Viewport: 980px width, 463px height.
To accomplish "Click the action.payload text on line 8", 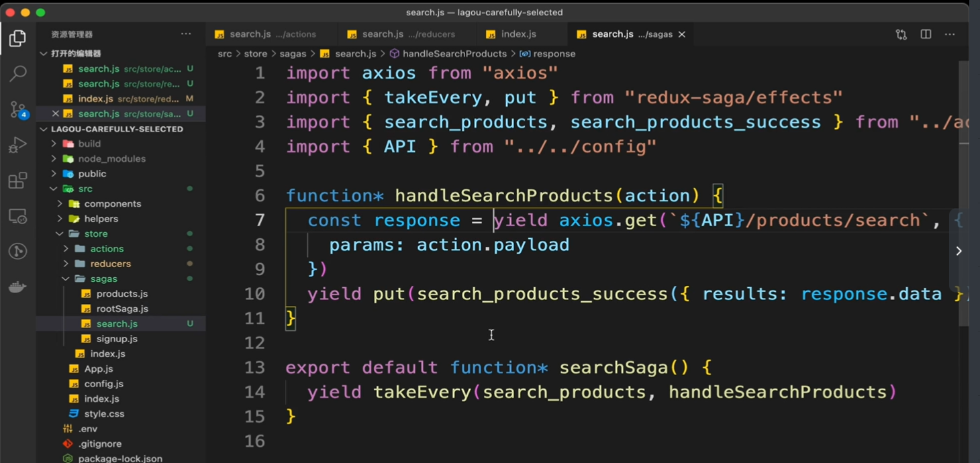I will (493, 245).
